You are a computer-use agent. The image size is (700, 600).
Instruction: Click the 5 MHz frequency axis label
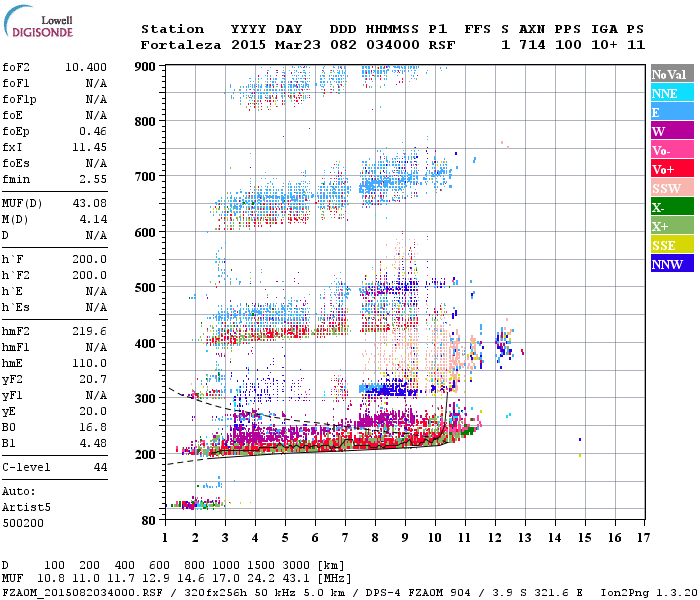point(285,538)
